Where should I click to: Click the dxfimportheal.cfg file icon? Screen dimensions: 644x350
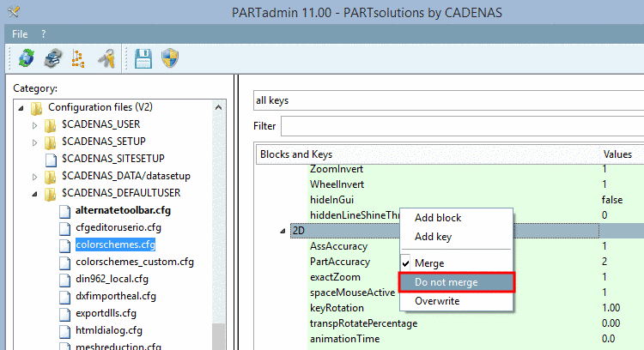point(64,298)
